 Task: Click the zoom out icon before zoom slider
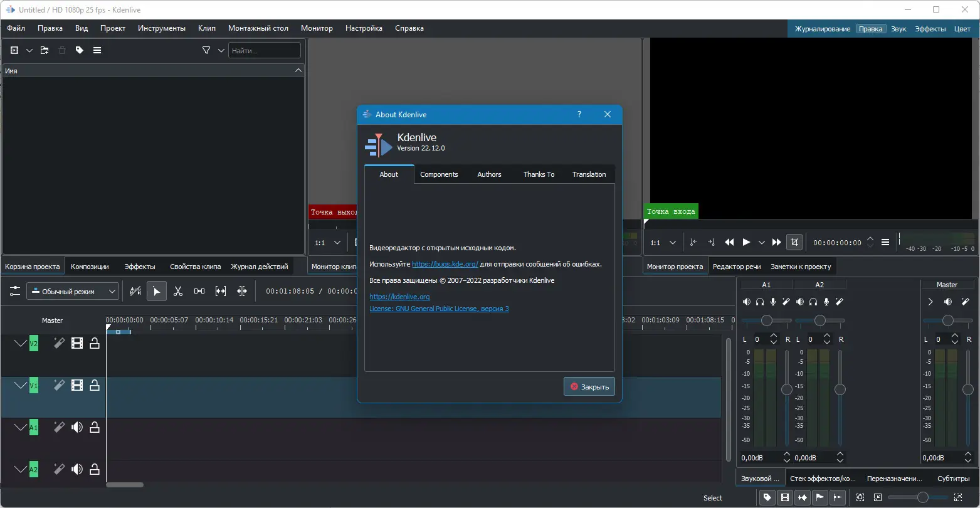[x=877, y=497]
